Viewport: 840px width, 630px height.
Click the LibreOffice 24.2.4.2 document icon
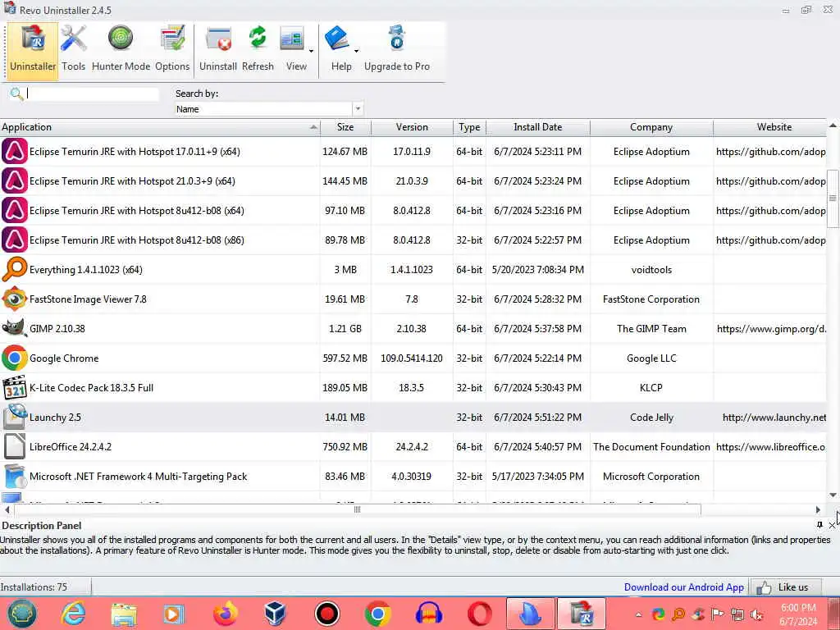pyautogui.click(x=15, y=446)
